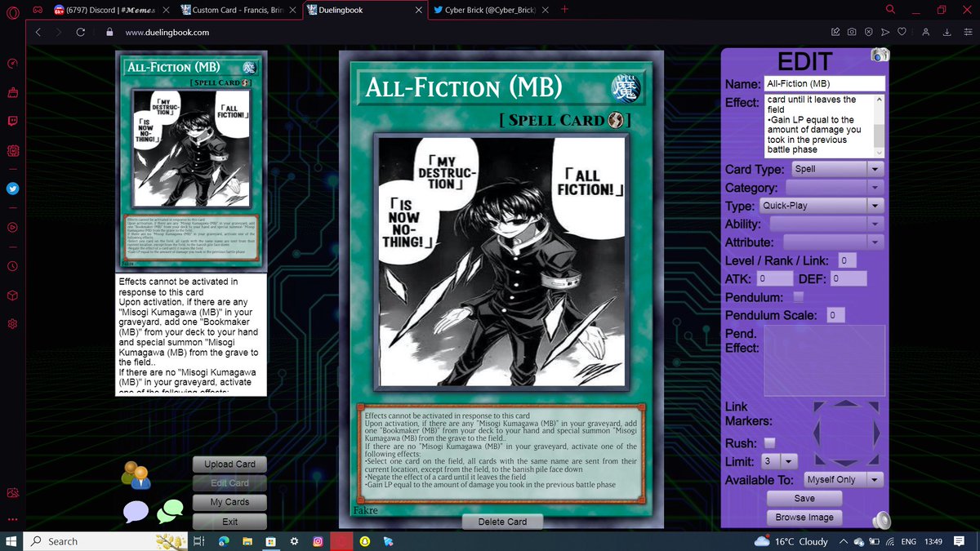980x551 pixels.
Task: Open sidebar settings gear icon
Action: pyautogui.click(x=13, y=323)
